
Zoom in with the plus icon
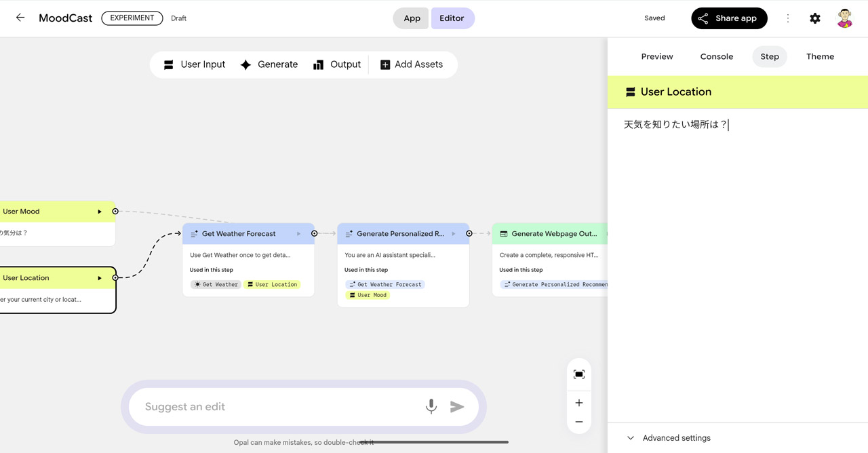579,403
